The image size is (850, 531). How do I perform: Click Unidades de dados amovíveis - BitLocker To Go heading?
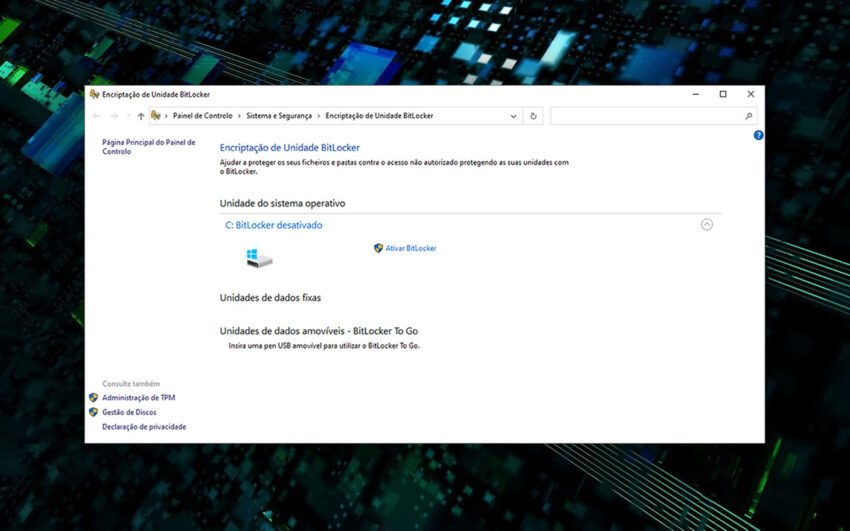[x=319, y=331]
